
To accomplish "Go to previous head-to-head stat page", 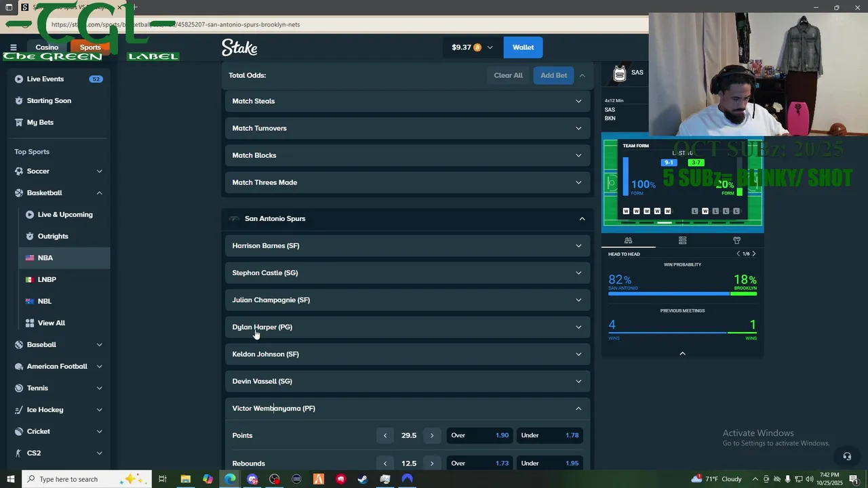I will point(738,253).
